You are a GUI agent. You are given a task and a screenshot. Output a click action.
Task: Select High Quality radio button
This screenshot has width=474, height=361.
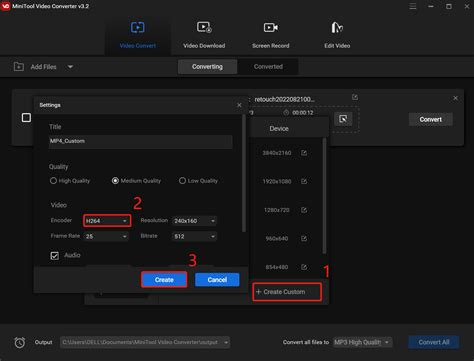[53, 181]
